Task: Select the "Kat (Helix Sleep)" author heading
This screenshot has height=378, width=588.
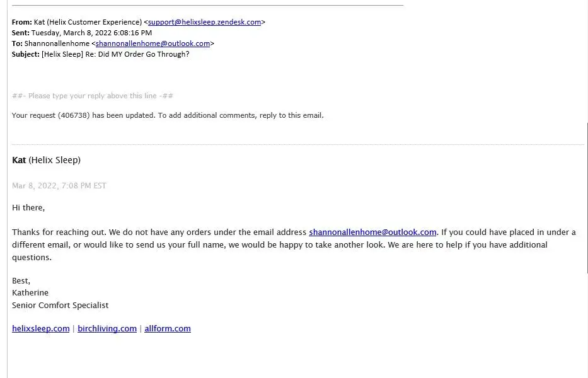Action: 46,160
